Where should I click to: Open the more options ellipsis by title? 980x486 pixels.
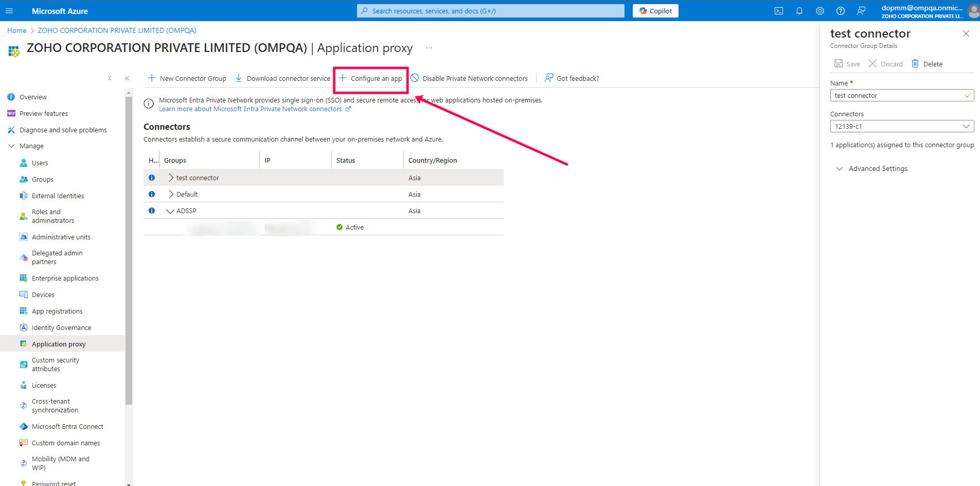pos(429,48)
